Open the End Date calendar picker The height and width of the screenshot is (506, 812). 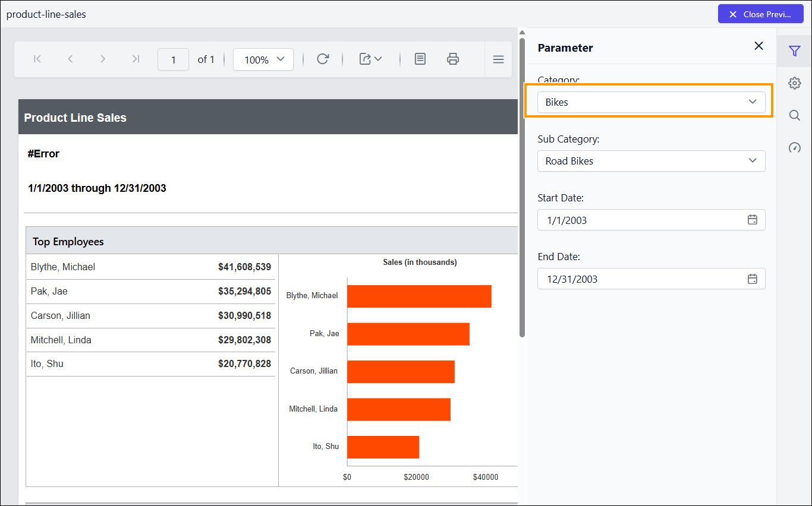[752, 279]
